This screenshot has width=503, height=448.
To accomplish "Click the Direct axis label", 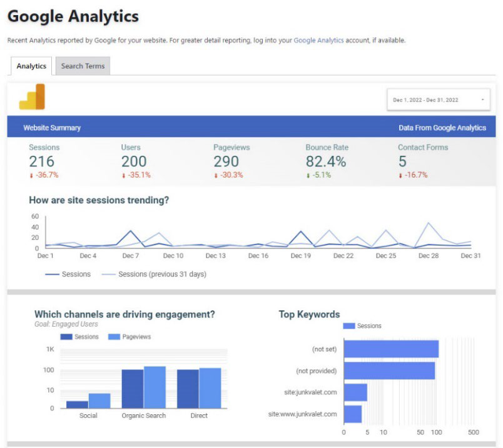I will (x=199, y=415).
